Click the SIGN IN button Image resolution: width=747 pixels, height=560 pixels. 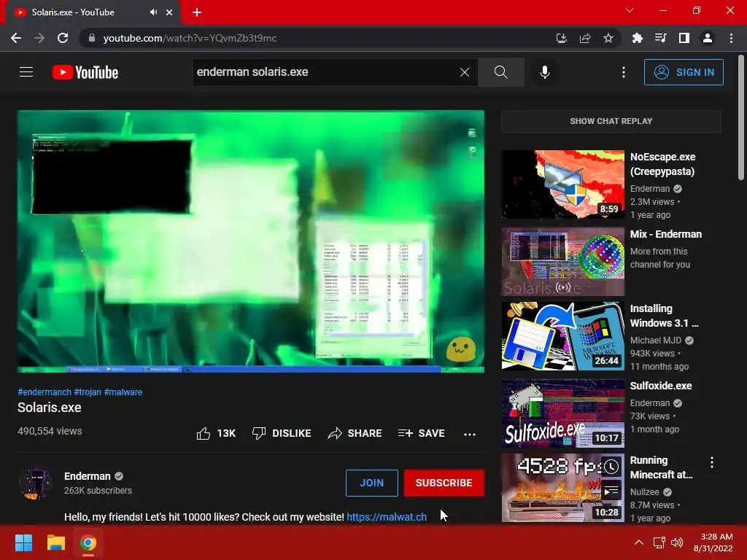(x=684, y=72)
